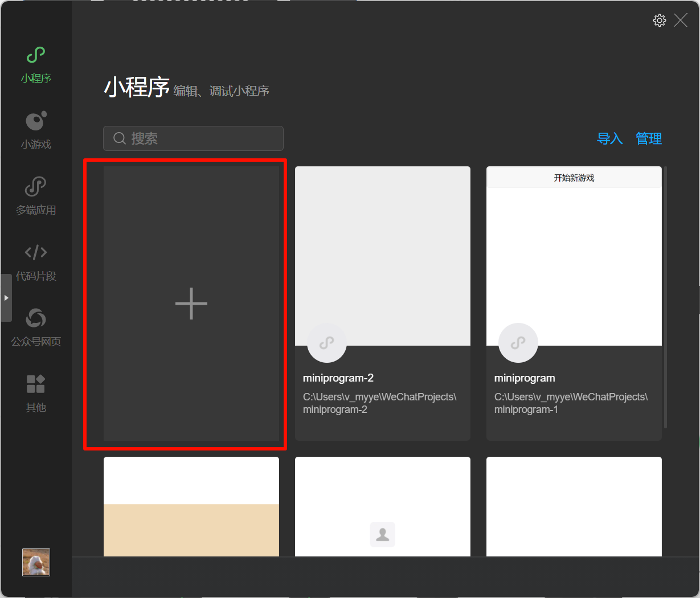Click the 管理 (Manage) link

coord(649,138)
